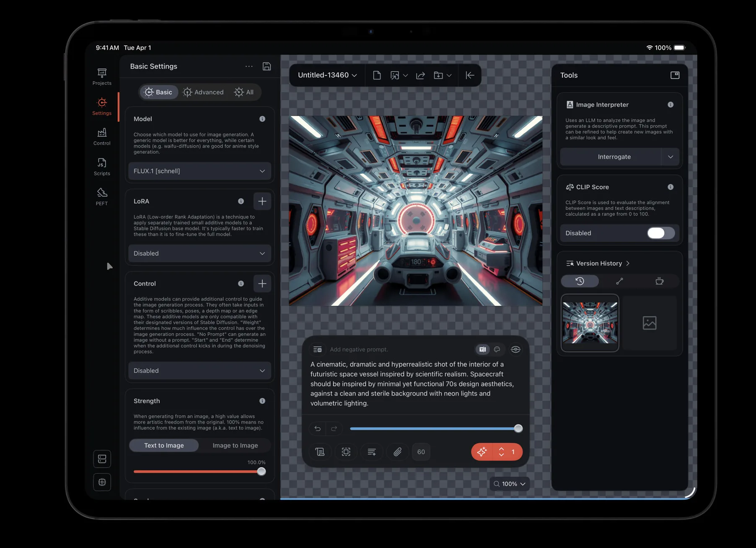
Task: Click the Interrogate button
Action: pyautogui.click(x=614, y=157)
